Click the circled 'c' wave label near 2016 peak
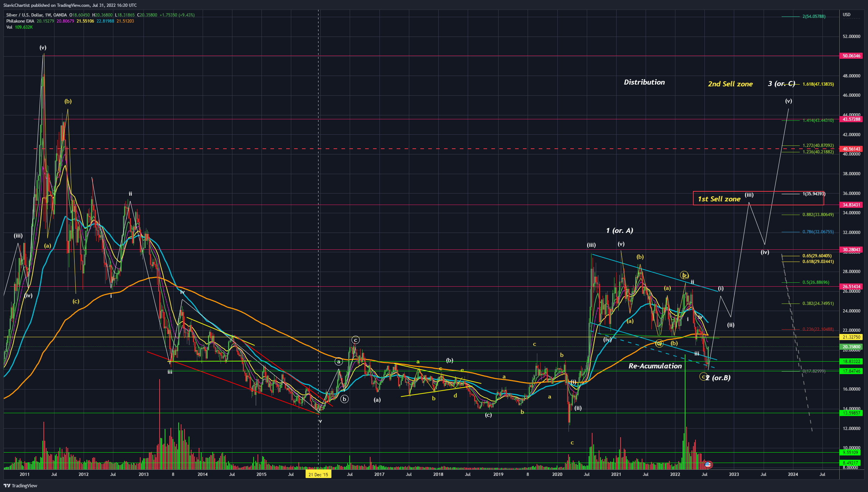The image size is (868, 492). click(x=355, y=340)
